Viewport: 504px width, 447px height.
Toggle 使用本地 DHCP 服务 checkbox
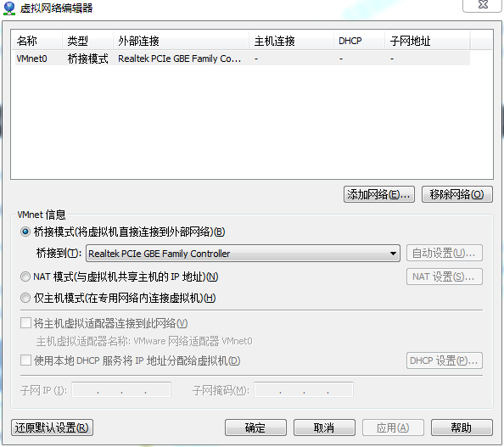[25, 360]
